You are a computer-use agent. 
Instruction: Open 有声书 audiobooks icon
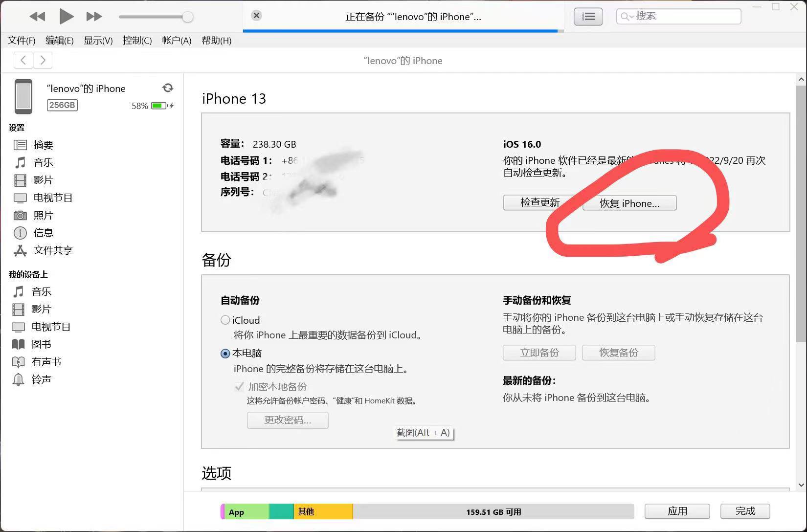[x=18, y=362]
